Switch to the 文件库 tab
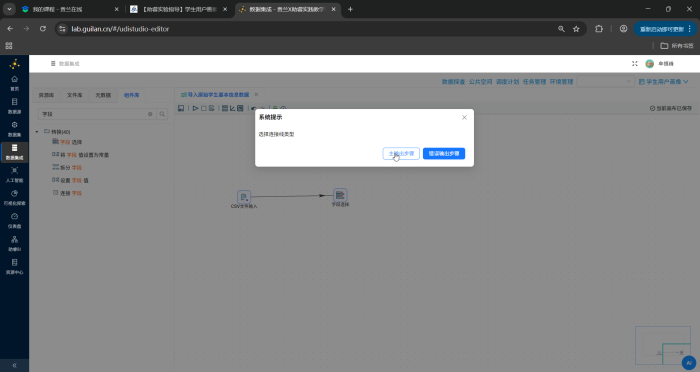Viewport: 700px width, 372px height. pos(75,96)
